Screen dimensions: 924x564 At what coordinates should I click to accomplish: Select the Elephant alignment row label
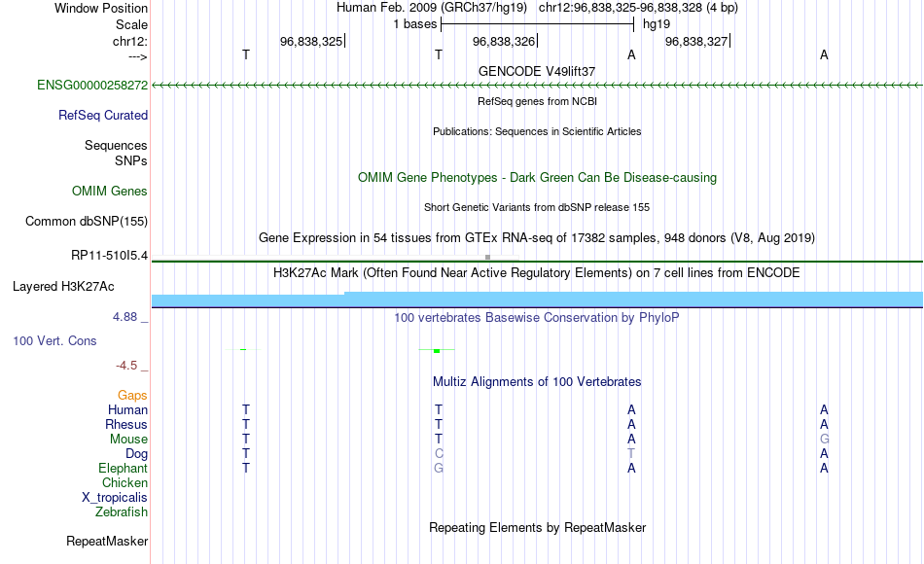(x=123, y=468)
